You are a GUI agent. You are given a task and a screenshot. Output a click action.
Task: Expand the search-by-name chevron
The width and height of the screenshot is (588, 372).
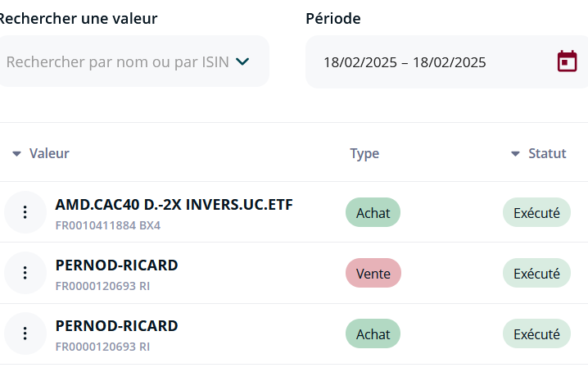coord(242,61)
